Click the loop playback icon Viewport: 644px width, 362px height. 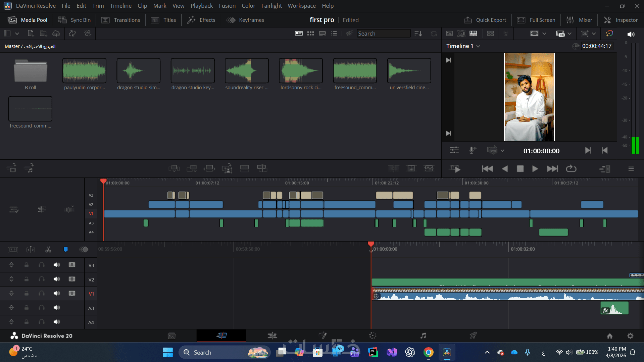(571, 169)
